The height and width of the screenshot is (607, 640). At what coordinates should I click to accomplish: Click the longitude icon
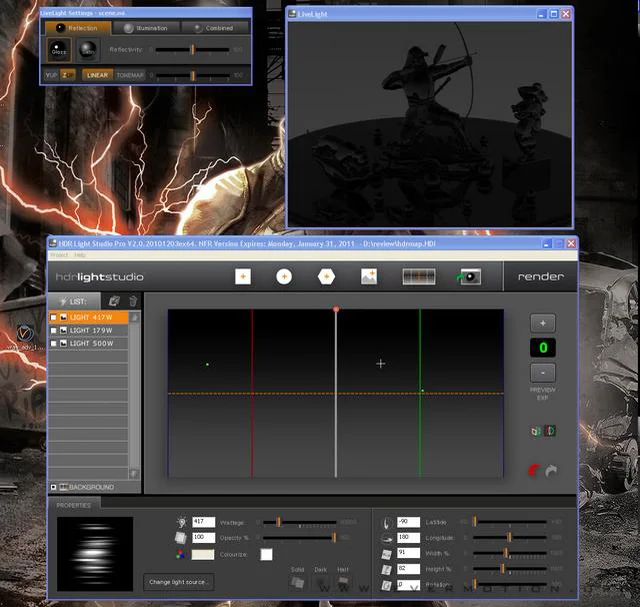tap(387, 538)
